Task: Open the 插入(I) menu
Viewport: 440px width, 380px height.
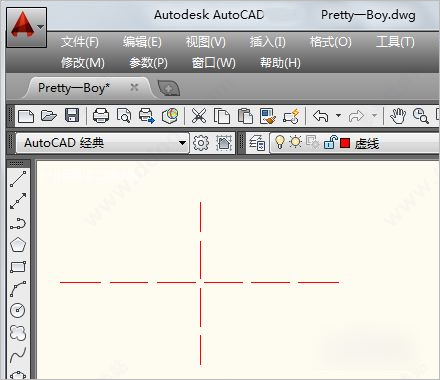Action: pos(268,42)
